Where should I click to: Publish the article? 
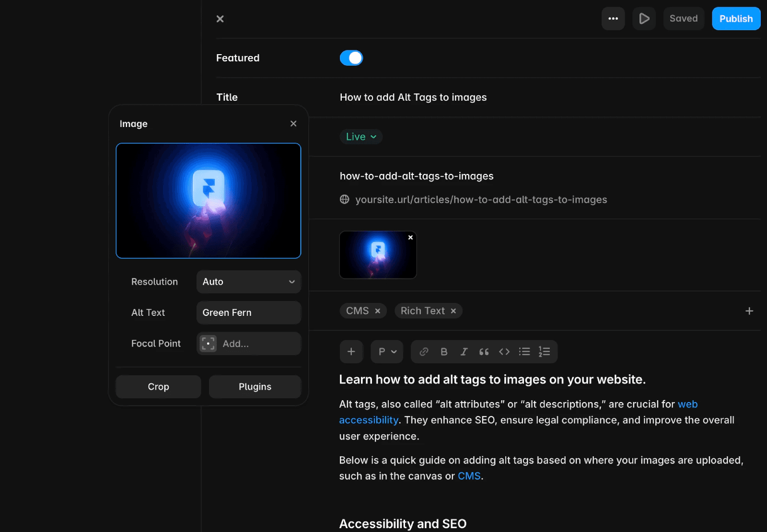(x=736, y=19)
